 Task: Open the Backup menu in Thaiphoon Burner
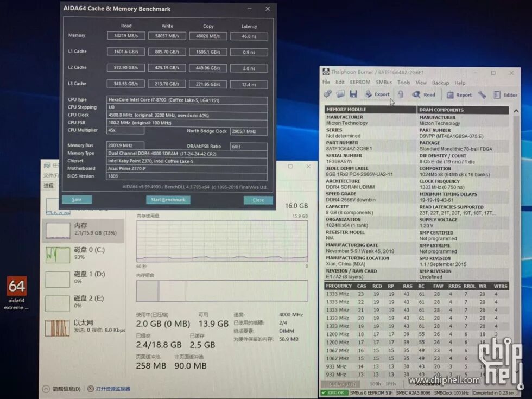pyautogui.click(x=440, y=83)
